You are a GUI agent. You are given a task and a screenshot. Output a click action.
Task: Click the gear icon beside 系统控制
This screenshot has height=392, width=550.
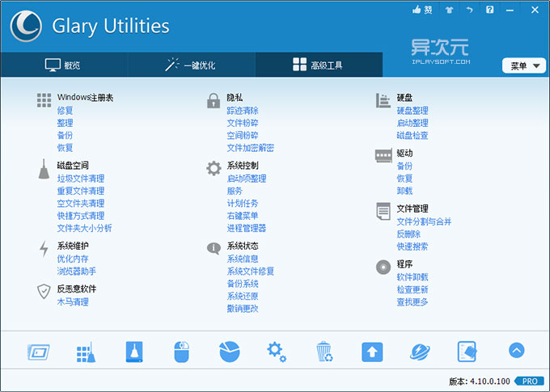click(x=214, y=168)
